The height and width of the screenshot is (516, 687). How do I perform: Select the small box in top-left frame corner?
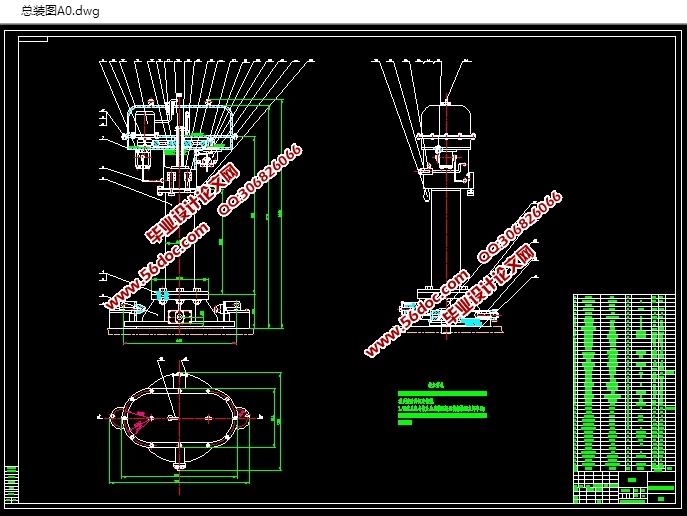(33, 40)
